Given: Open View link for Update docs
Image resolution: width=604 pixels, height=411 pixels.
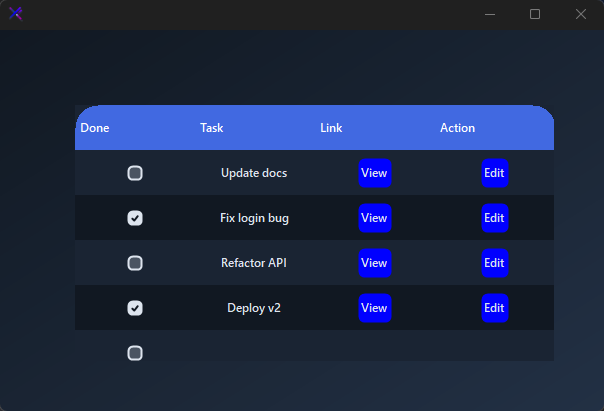Looking at the screenshot, I should [x=375, y=173].
